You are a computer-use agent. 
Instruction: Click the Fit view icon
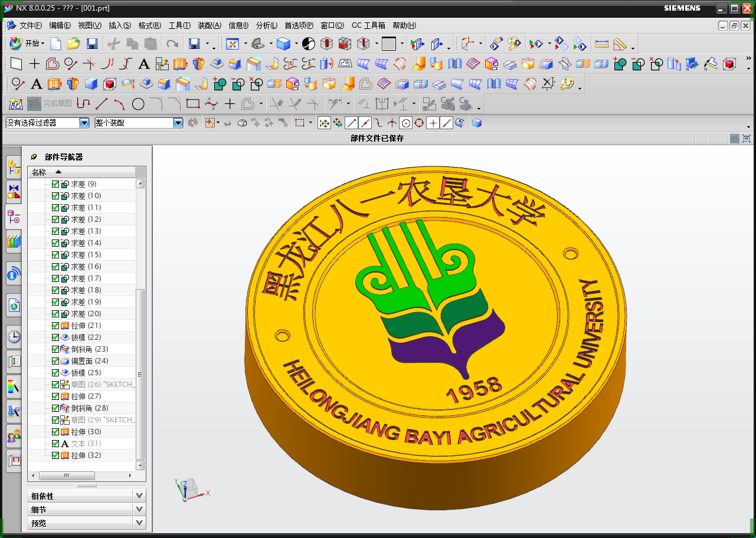tap(232, 44)
